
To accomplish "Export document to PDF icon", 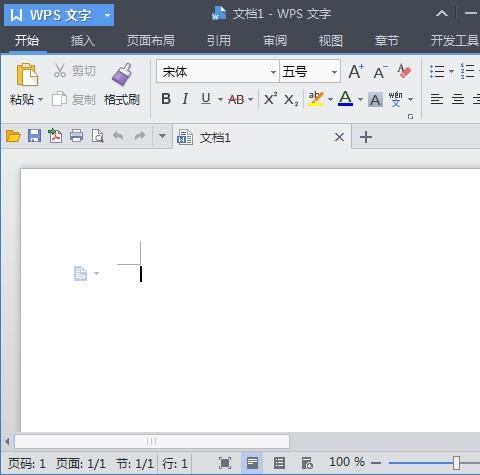I will coord(55,136).
